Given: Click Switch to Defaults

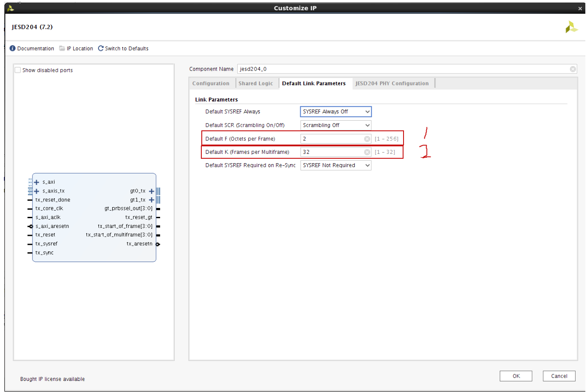Looking at the screenshot, I should tap(127, 49).
